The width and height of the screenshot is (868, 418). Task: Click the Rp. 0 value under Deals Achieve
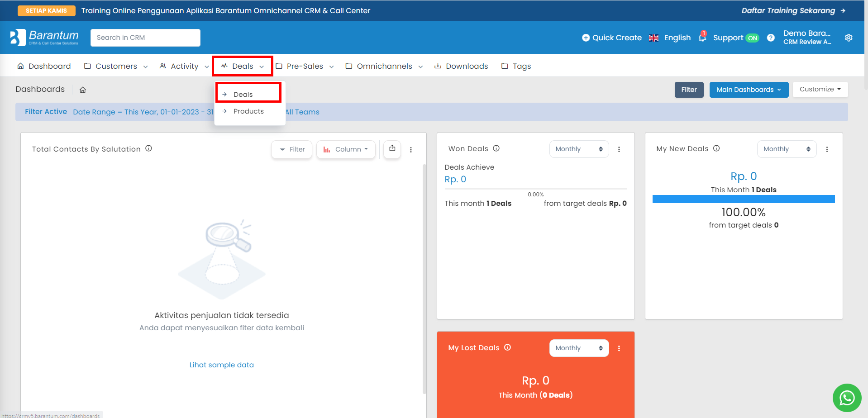(455, 179)
